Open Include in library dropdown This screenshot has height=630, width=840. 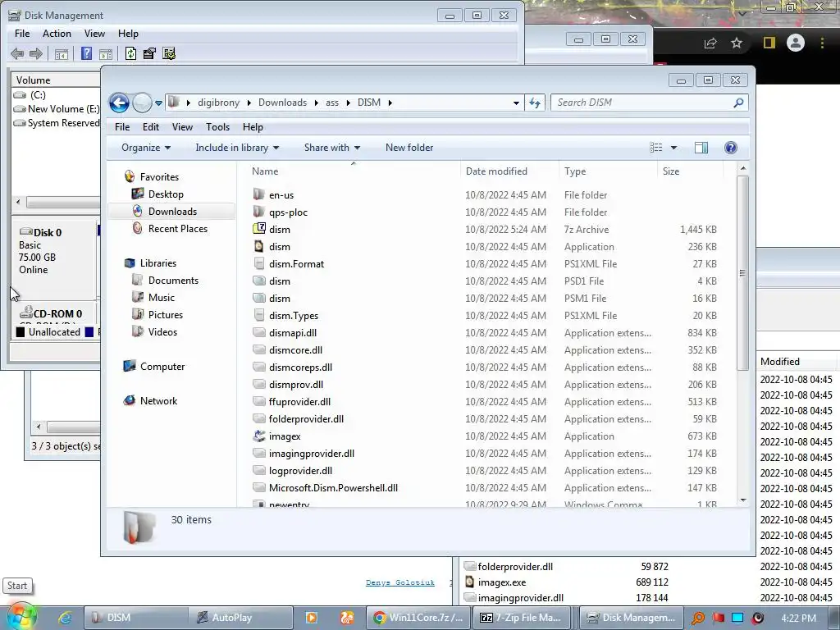point(237,148)
